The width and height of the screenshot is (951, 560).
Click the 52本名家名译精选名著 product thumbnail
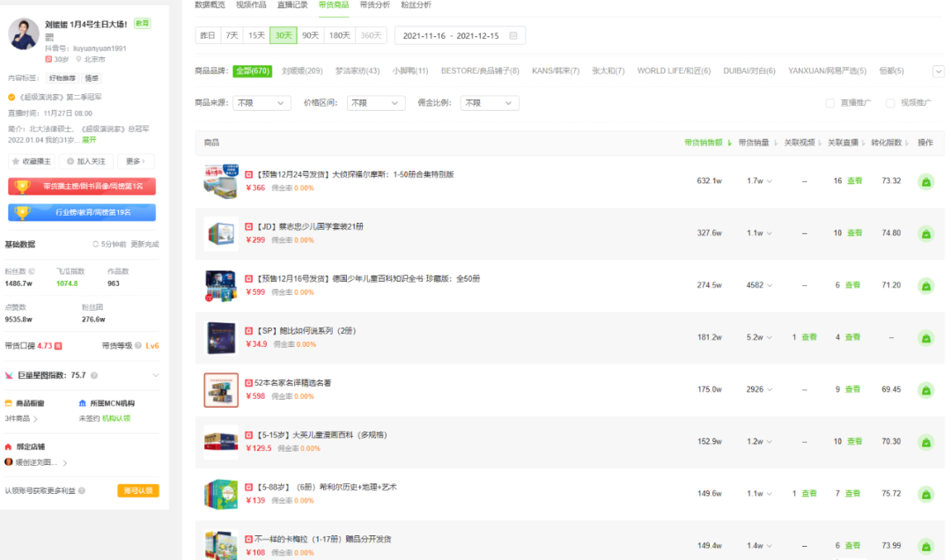tap(221, 390)
